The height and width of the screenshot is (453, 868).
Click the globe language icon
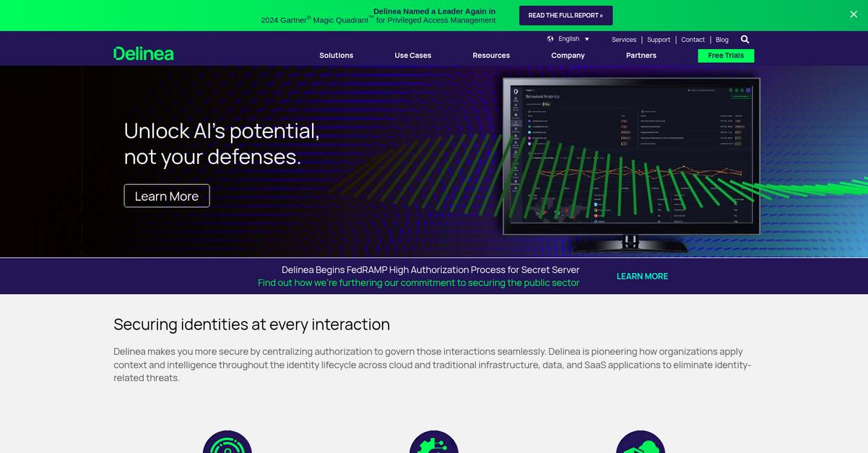pos(550,39)
